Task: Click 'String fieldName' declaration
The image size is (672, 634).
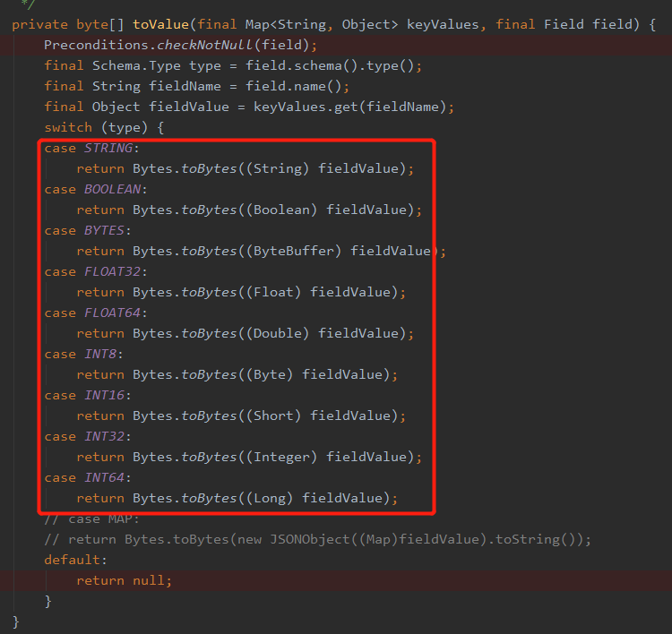Action: [157, 86]
